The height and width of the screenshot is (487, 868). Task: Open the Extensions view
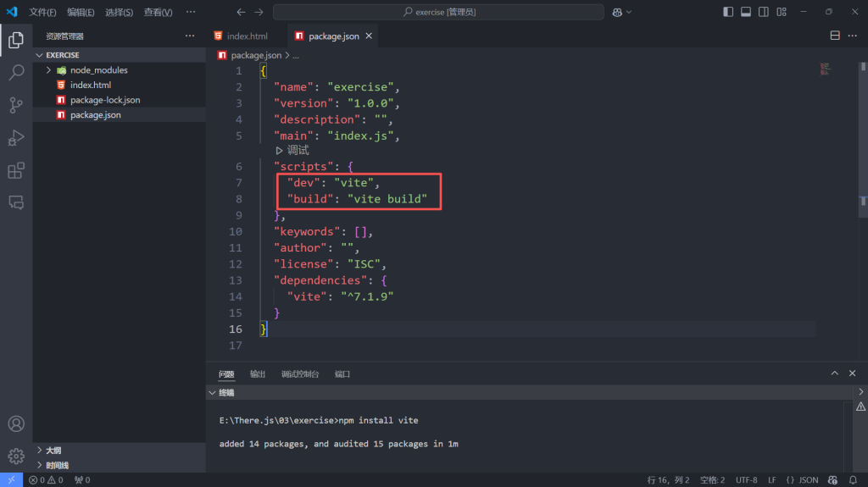(x=16, y=171)
